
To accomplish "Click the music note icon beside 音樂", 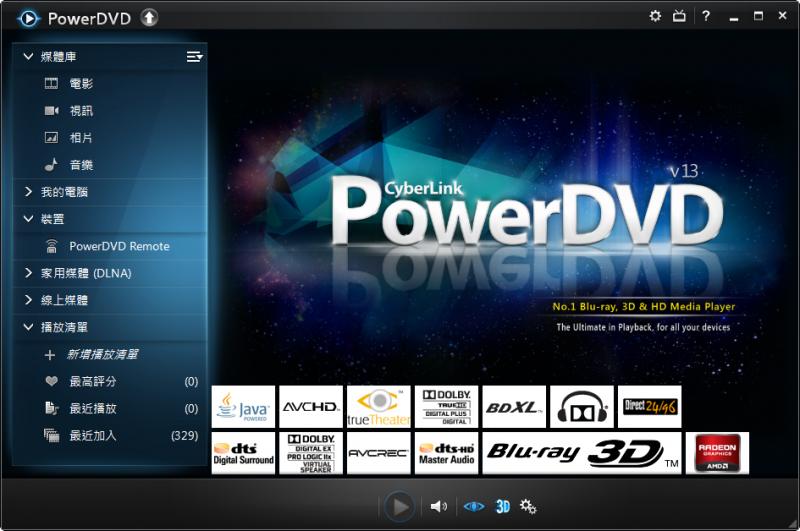I will (x=51, y=164).
